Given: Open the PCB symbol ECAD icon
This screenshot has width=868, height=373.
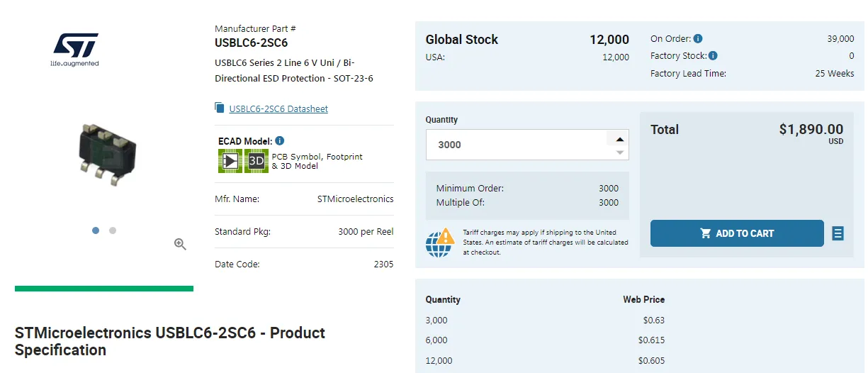Looking at the screenshot, I should 230,161.
